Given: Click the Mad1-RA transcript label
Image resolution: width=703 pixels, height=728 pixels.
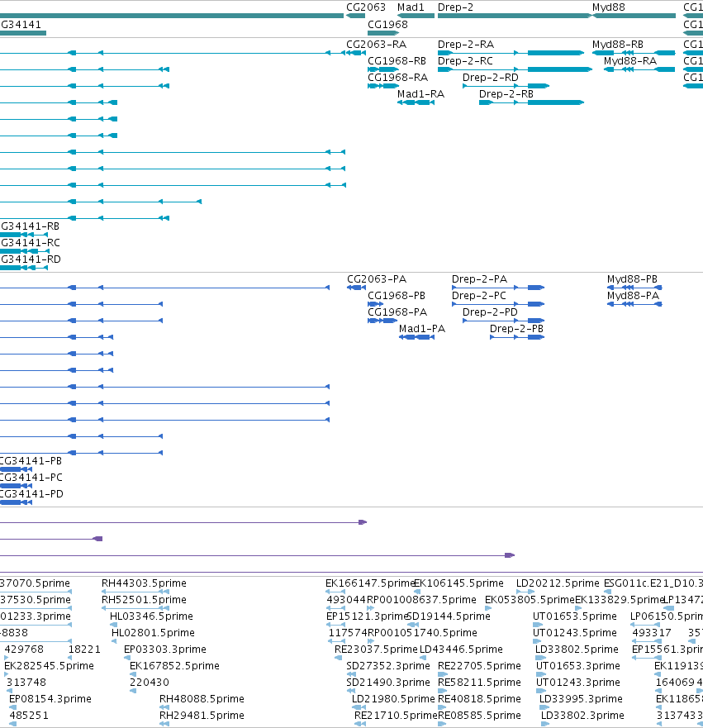Looking at the screenshot, I should pos(420,94).
